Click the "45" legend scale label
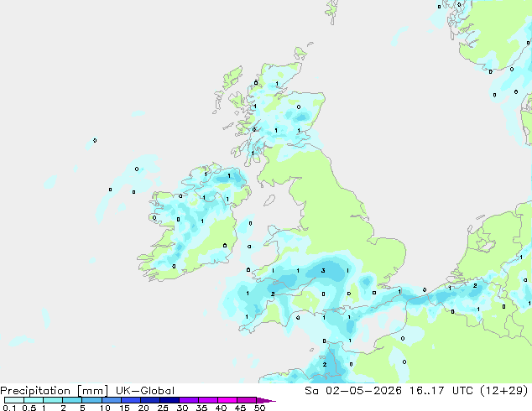Image resolution: width=532 pixels, height=411 pixels. click(240, 408)
